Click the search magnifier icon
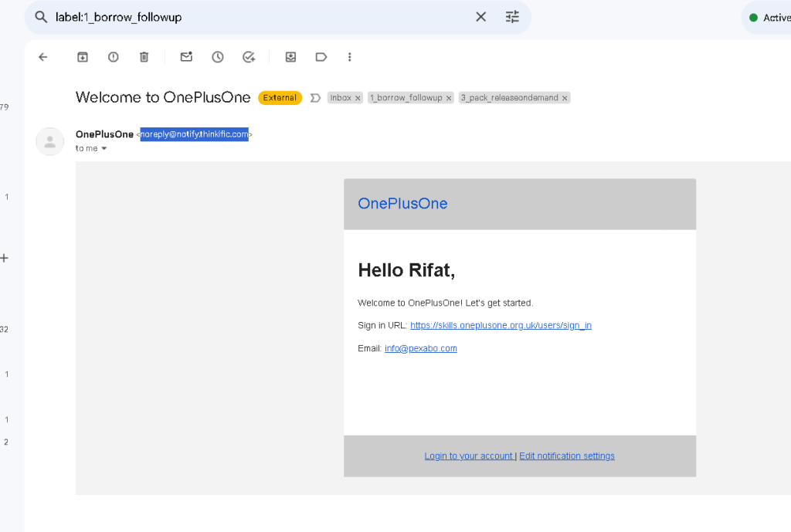 point(41,17)
